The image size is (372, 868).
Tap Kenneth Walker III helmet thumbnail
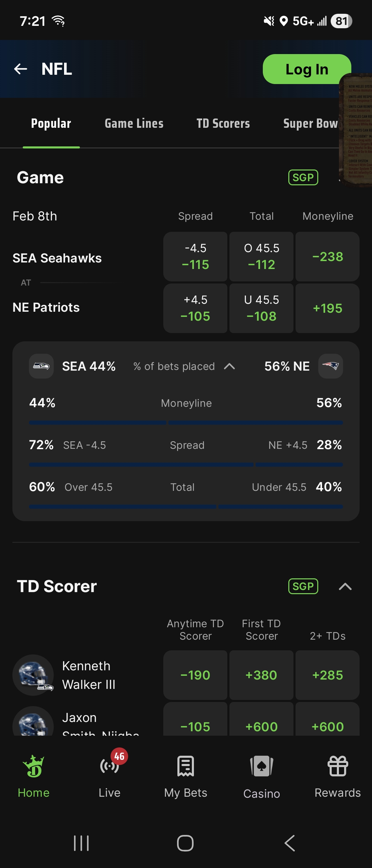coord(33,675)
